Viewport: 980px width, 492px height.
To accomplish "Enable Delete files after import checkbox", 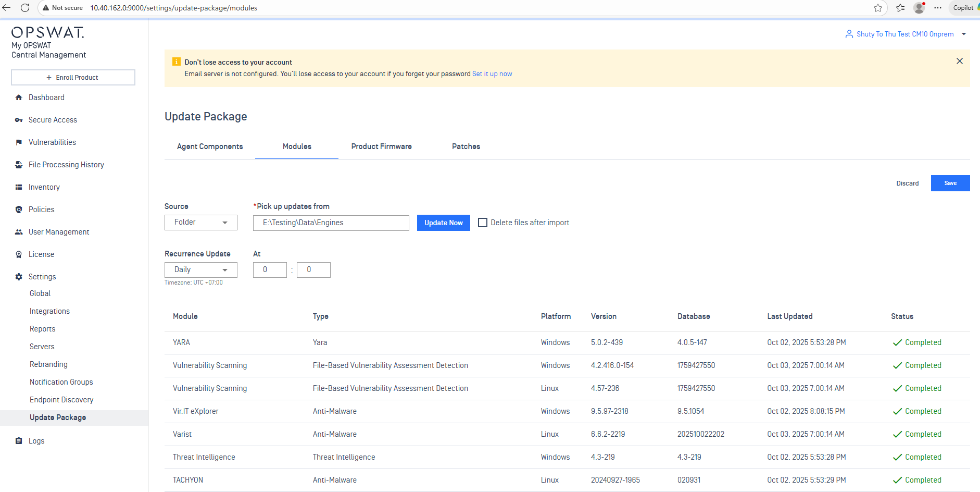I will 483,223.
